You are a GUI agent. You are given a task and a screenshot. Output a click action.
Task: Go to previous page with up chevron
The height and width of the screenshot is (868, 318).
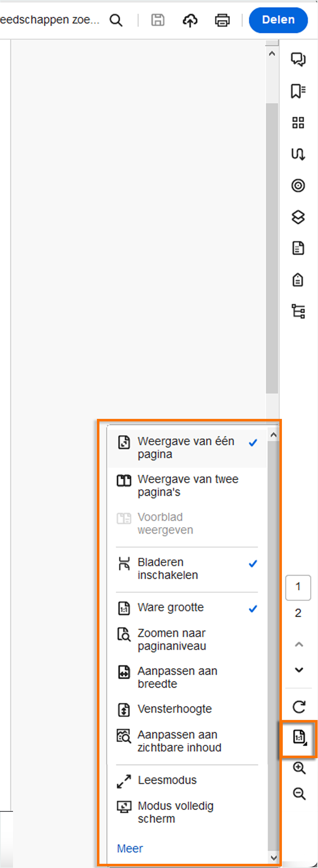(x=299, y=645)
